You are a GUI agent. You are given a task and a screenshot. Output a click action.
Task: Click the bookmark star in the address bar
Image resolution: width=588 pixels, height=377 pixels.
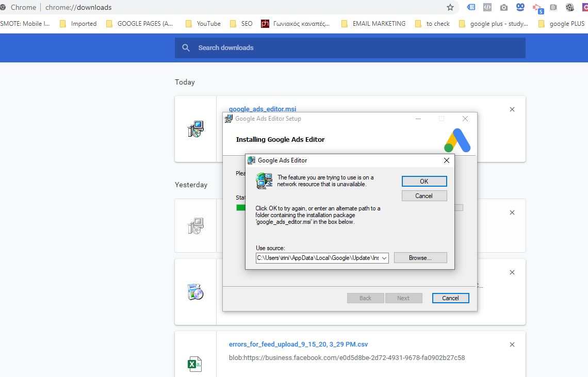tap(450, 8)
